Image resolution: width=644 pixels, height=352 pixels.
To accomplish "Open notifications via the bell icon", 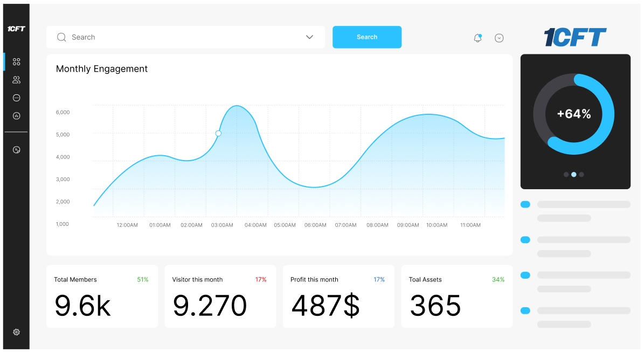I will (x=477, y=37).
